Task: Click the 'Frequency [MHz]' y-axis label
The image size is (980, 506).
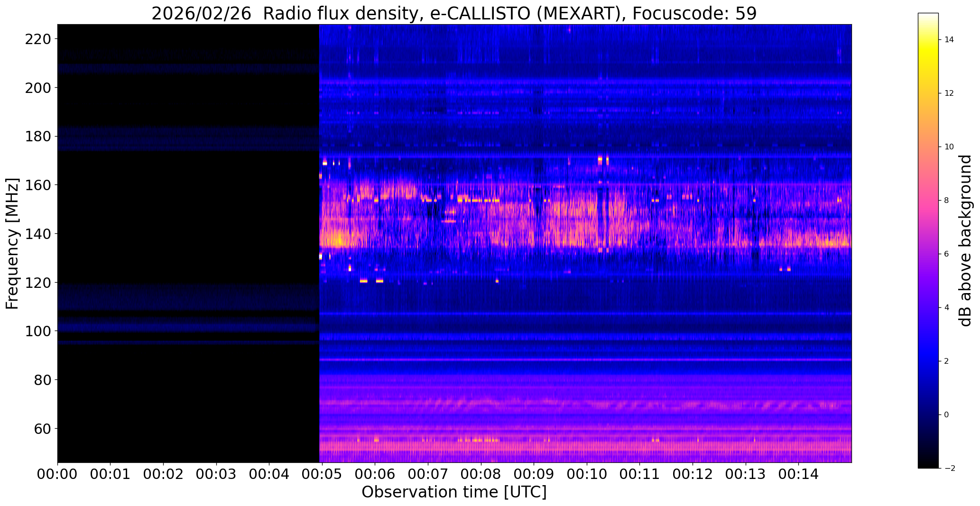Action: pyautogui.click(x=12, y=243)
